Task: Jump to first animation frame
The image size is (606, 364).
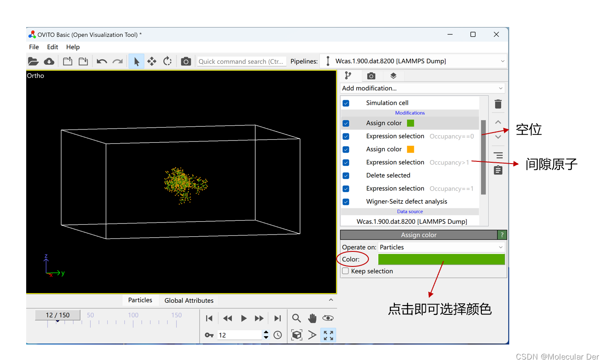Action: 210,318
